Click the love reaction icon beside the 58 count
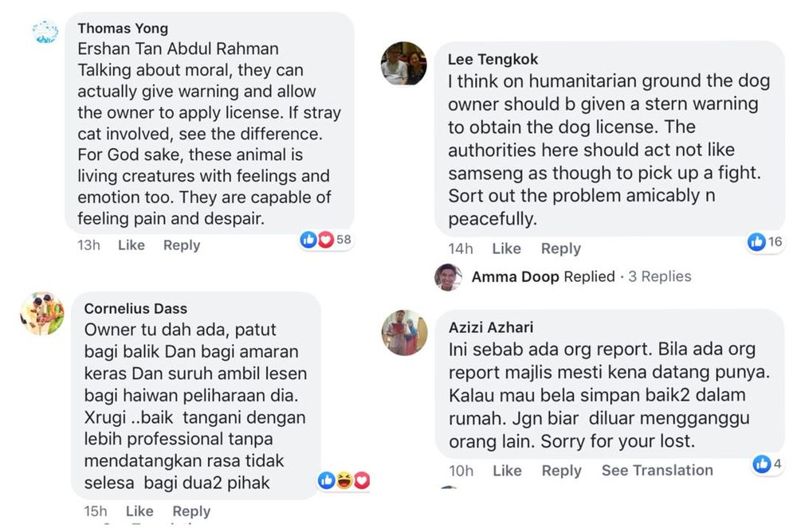The width and height of the screenshot is (797, 532). [x=325, y=239]
